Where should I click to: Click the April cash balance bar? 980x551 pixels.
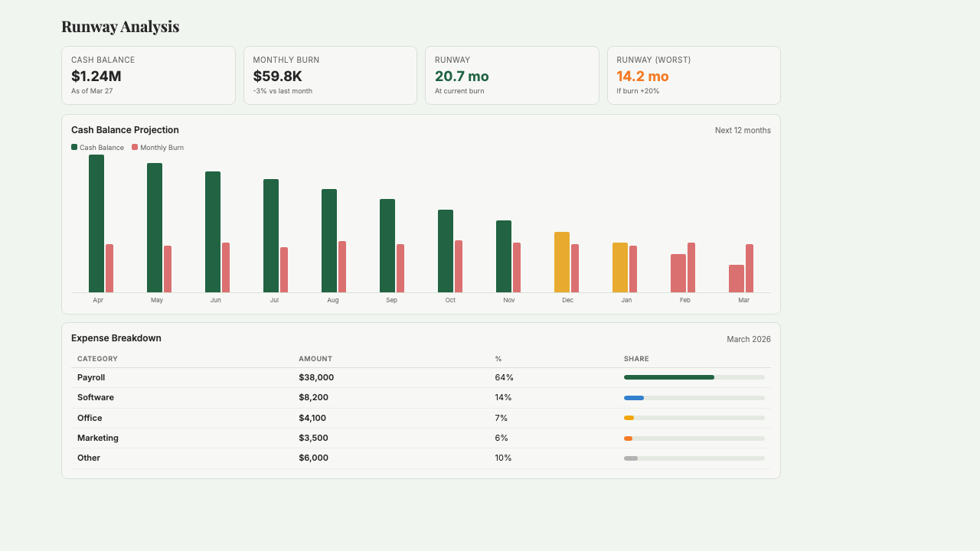[x=96, y=223]
